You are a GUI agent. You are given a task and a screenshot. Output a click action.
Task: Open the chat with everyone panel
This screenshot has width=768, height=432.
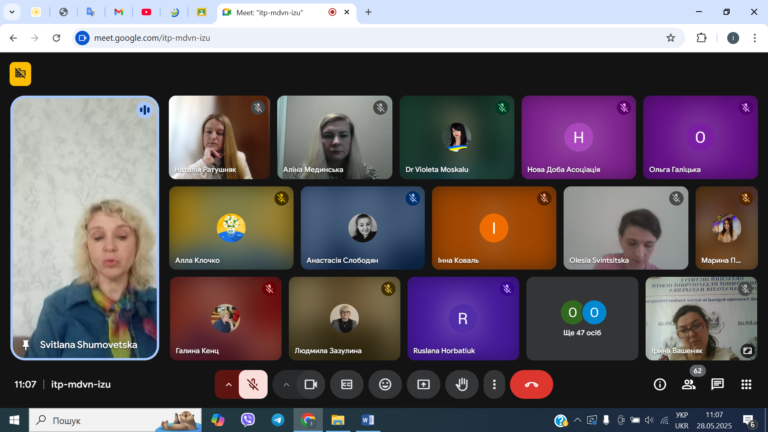pos(717,384)
